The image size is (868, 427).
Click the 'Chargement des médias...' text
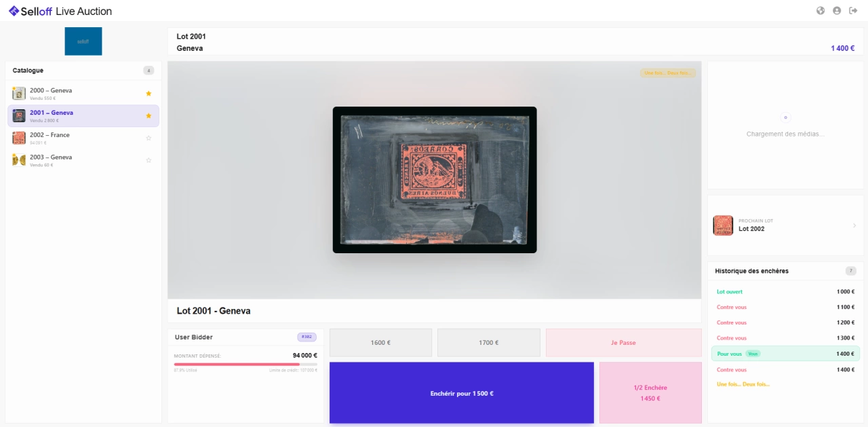pos(785,134)
